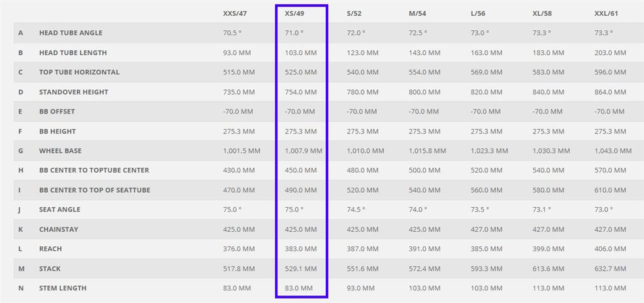
Task: Click the row letter A cell
Action: (x=21, y=33)
